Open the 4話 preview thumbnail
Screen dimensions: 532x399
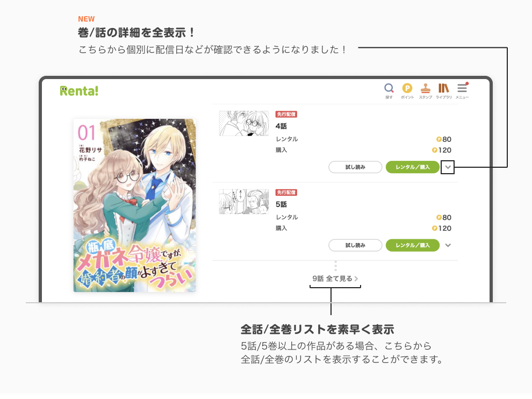[244, 123]
